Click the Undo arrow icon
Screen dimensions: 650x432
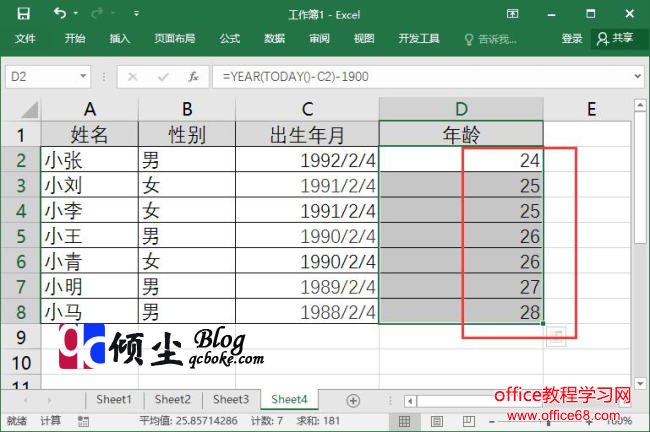coord(60,14)
